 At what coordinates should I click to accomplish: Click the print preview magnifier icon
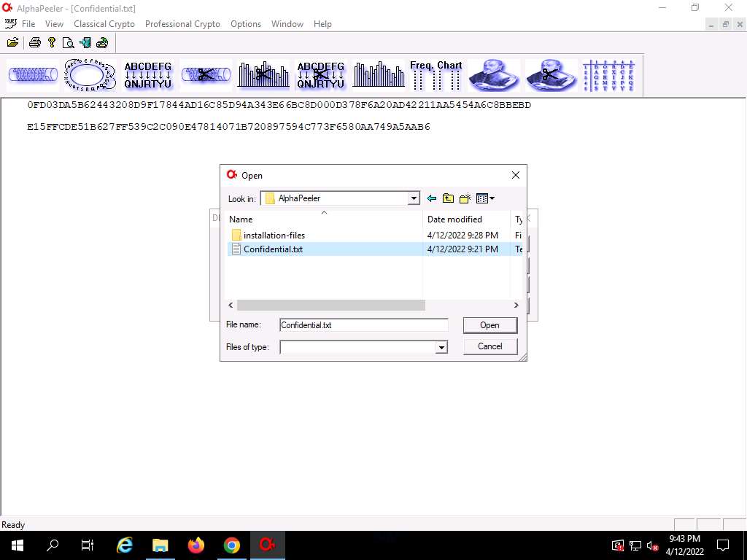69,42
